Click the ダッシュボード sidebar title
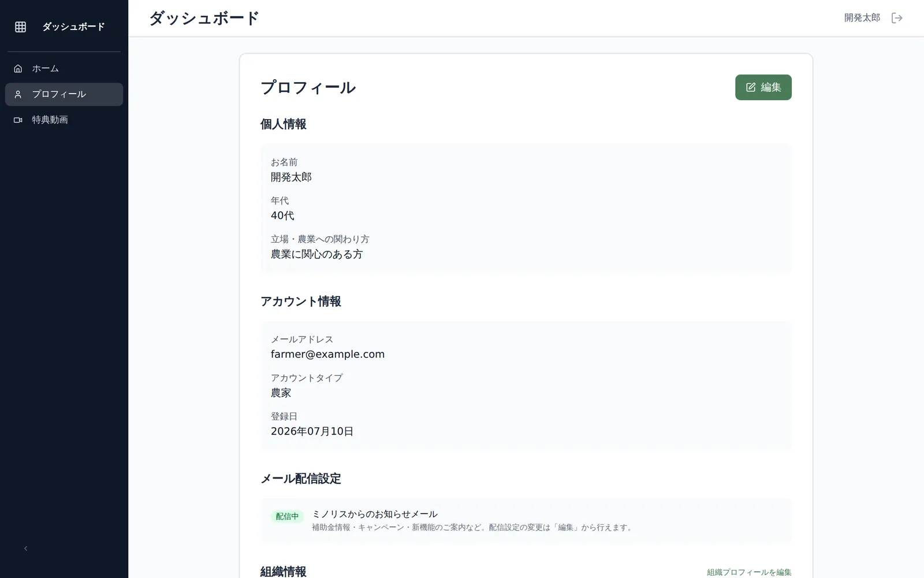 click(x=73, y=27)
